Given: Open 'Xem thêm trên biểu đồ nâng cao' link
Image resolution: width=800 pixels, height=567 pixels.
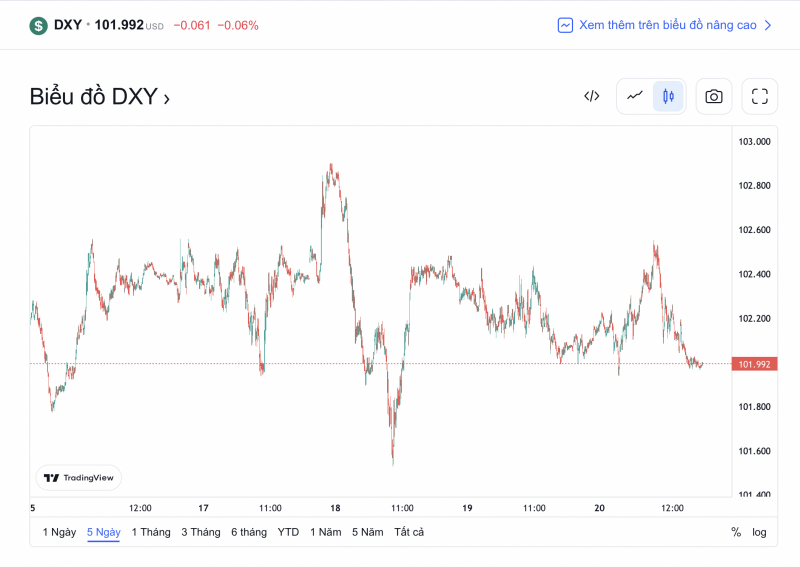Looking at the screenshot, I should point(667,25).
